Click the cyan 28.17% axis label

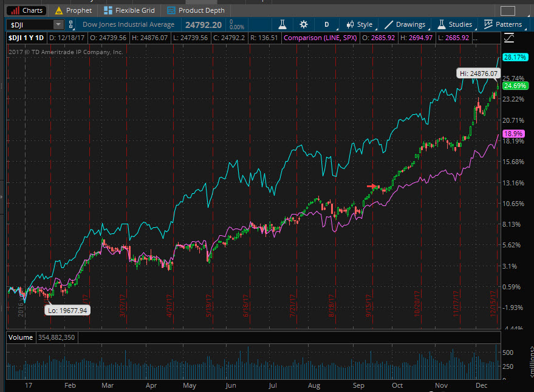515,57
